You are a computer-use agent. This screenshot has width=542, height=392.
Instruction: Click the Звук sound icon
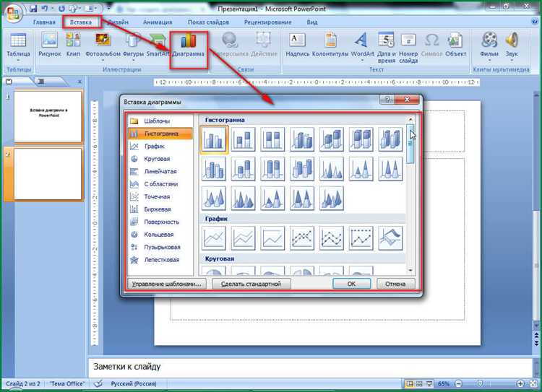click(x=512, y=40)
